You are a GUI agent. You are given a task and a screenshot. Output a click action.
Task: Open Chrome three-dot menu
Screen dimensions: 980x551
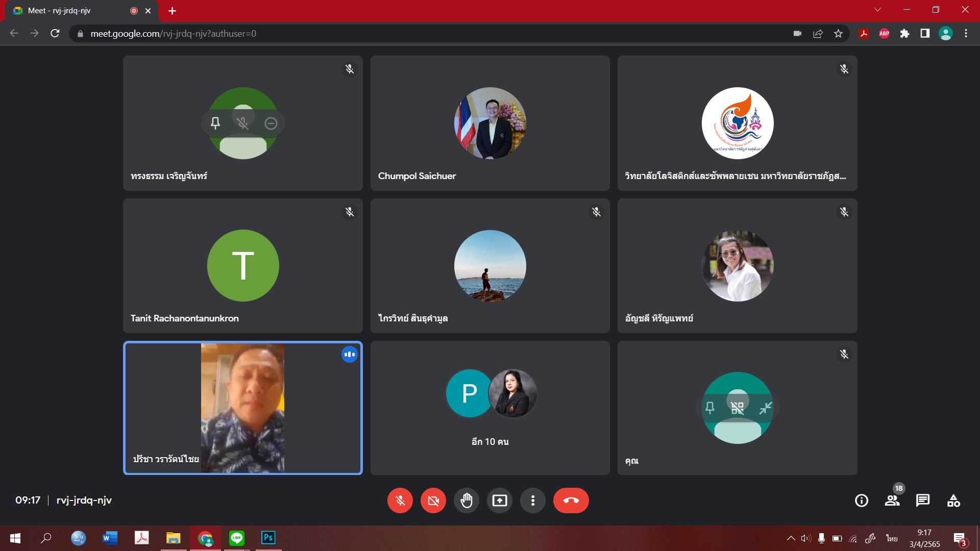966,34
